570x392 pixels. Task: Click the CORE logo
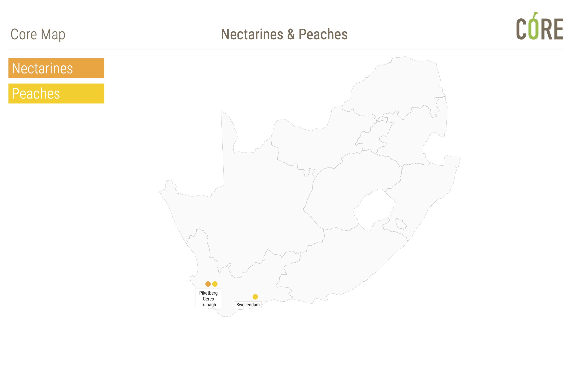[540, 26]
